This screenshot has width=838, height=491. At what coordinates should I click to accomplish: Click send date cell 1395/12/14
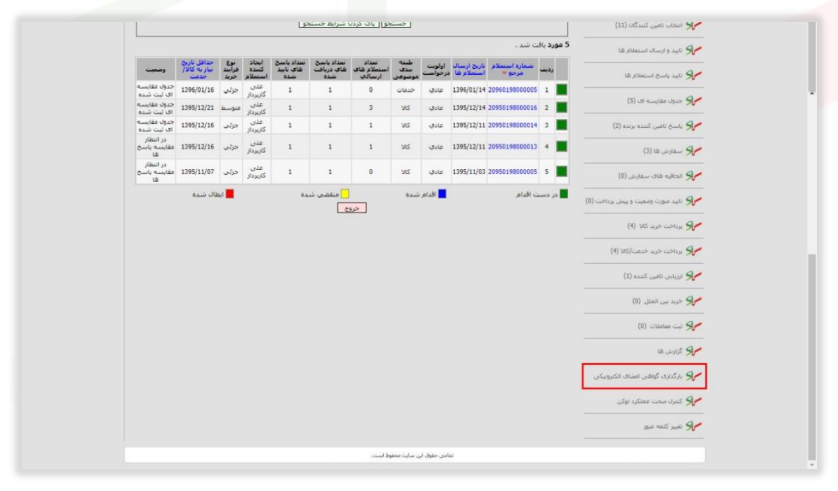469,107
